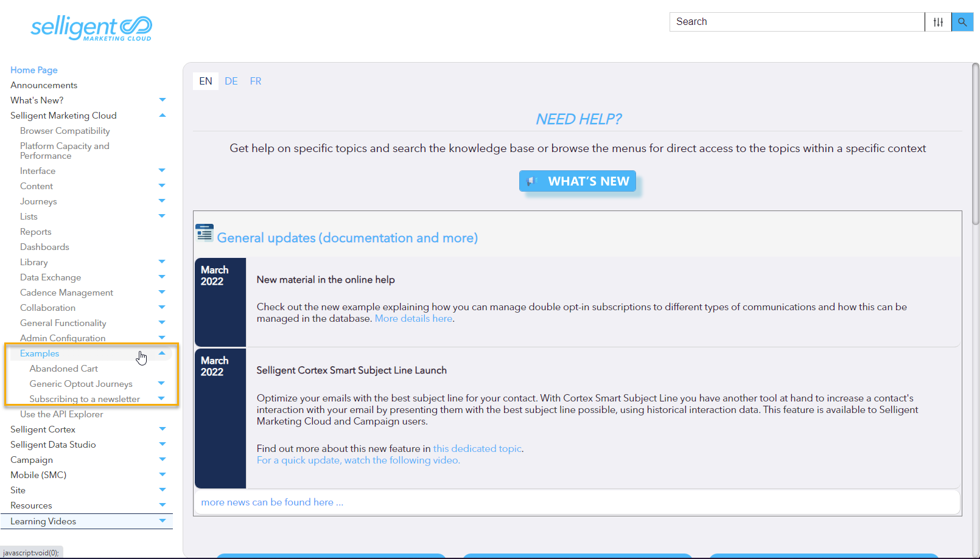
Task: Click into the Search input field
Action: [796, 22]
